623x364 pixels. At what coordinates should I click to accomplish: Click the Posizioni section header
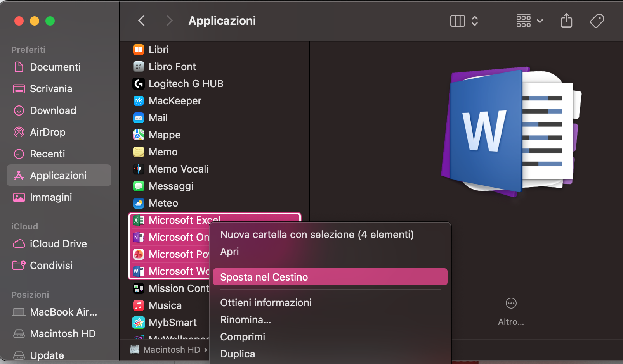click(x=30, y=295)
